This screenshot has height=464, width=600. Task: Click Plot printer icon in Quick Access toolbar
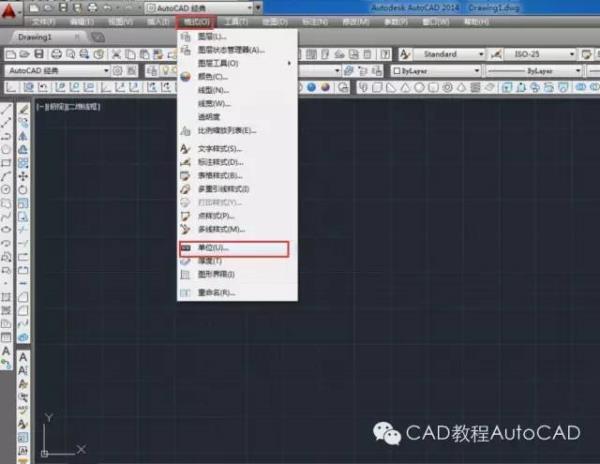(92, 8)
